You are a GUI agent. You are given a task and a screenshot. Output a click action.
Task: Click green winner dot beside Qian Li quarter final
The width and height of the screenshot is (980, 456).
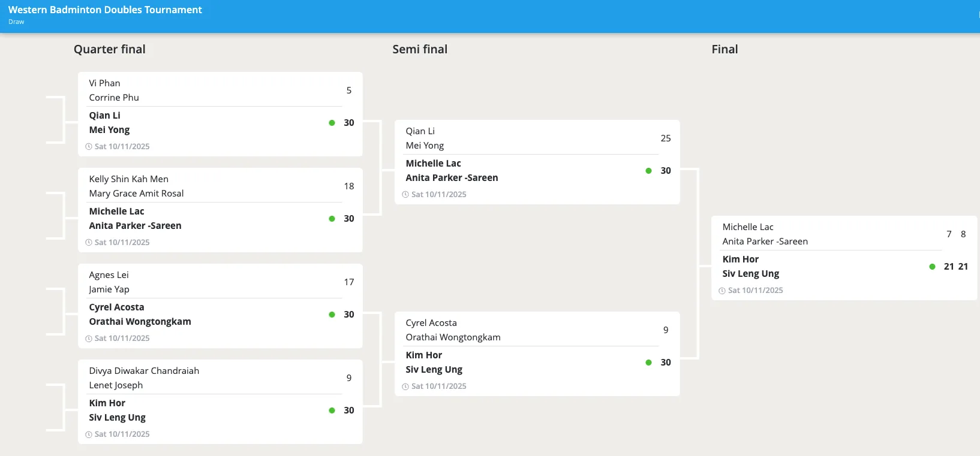332,123
